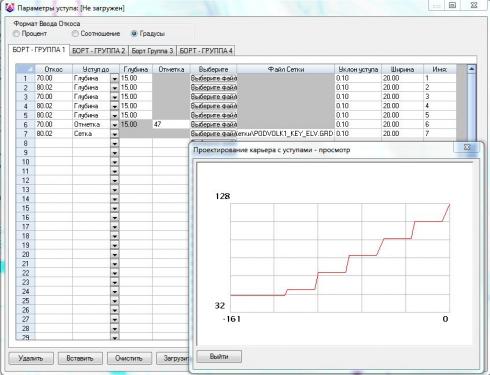Select the Соотношение radio button
Viewport: 490px width, 375px height.
(76, 34)
